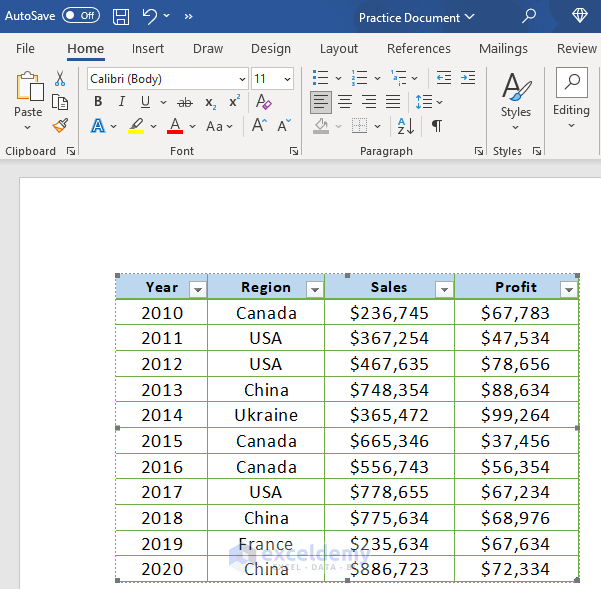
Task: Apply the yellow text highlight color
Action: pos(136,126)
